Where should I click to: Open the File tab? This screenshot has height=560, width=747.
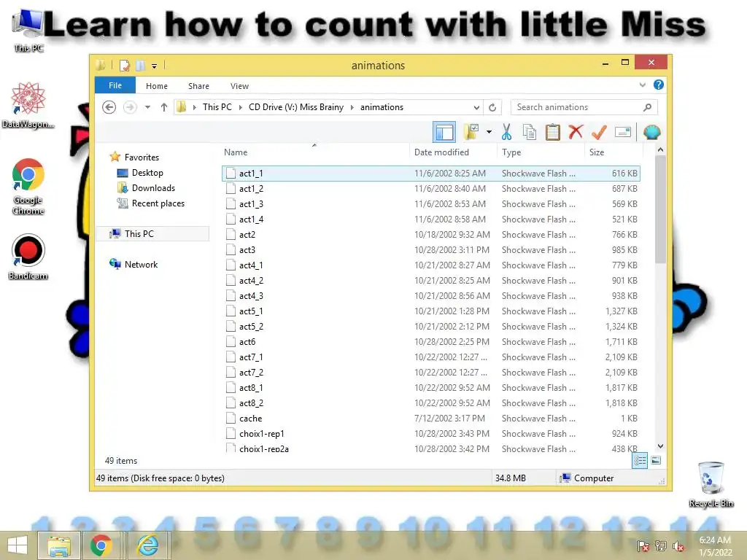115,85
